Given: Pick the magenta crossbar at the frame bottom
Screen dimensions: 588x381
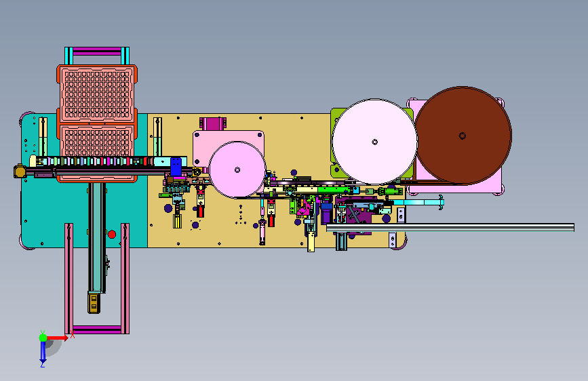Looking at the screenshot, I should tap(97, 329).
